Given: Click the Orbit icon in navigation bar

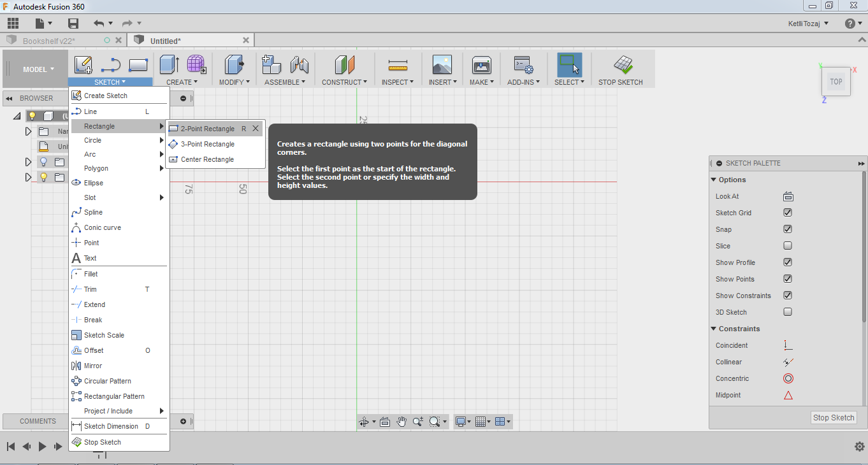Looking at the screenshot, I should pos(364,421).
